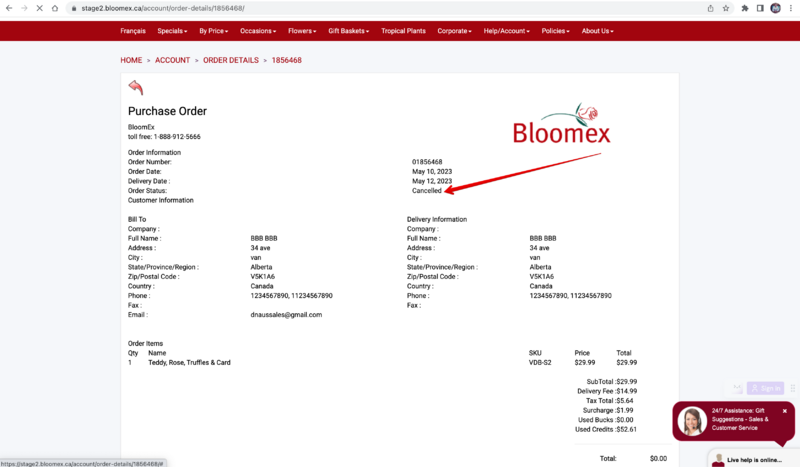800x467 pixels.
Task: Expand the Flowers dropdown menu
Action: (x=302, y=31)
